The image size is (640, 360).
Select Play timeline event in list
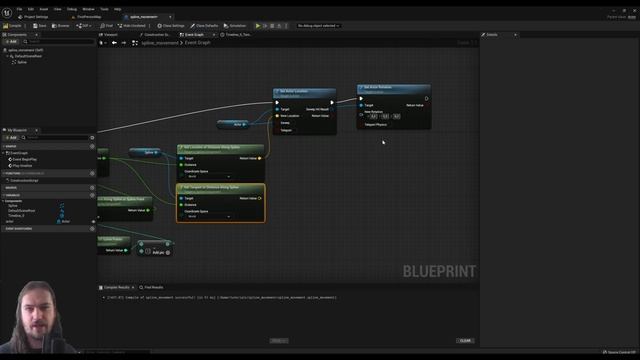(x=22, y=166)
